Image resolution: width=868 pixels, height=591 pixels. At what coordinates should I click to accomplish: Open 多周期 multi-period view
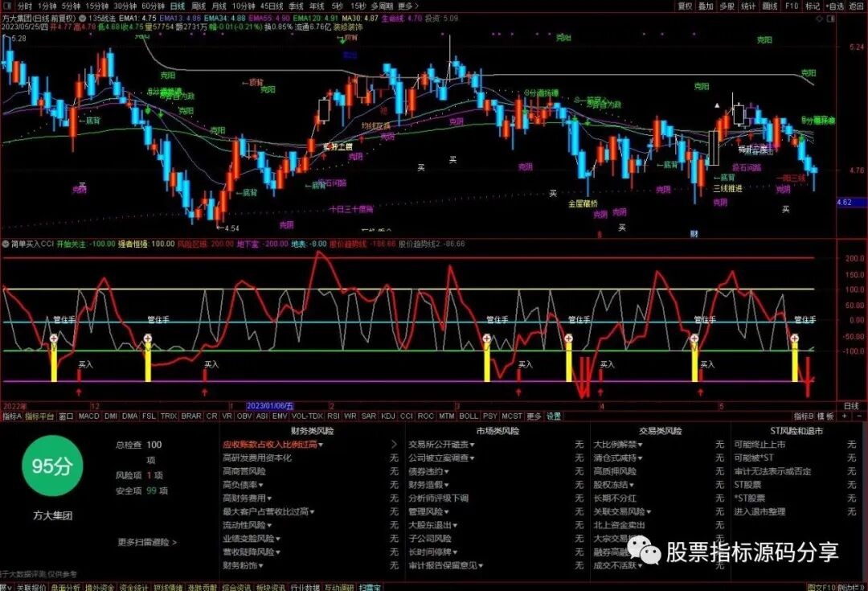[x=382, y=6]
